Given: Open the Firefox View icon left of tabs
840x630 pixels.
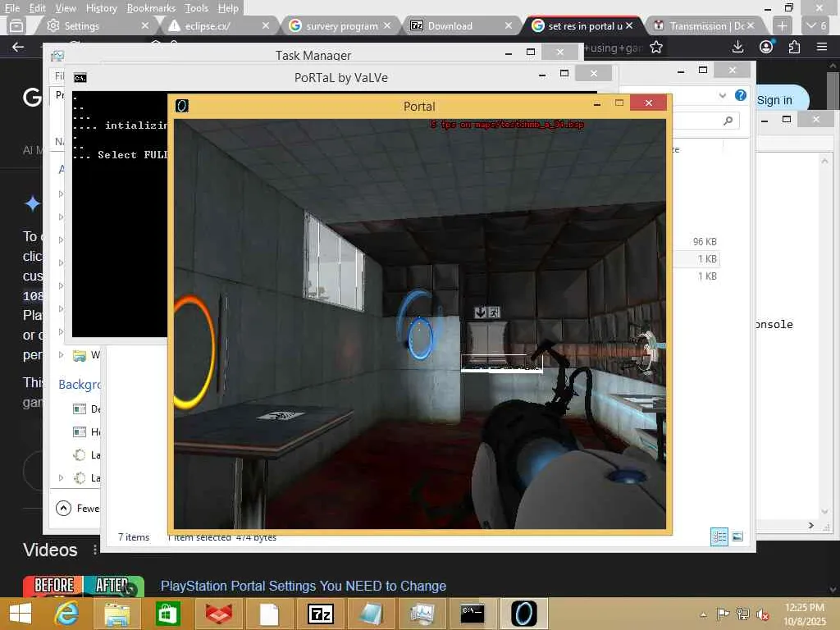Looking at the screenshot, I should coord(16,25).
